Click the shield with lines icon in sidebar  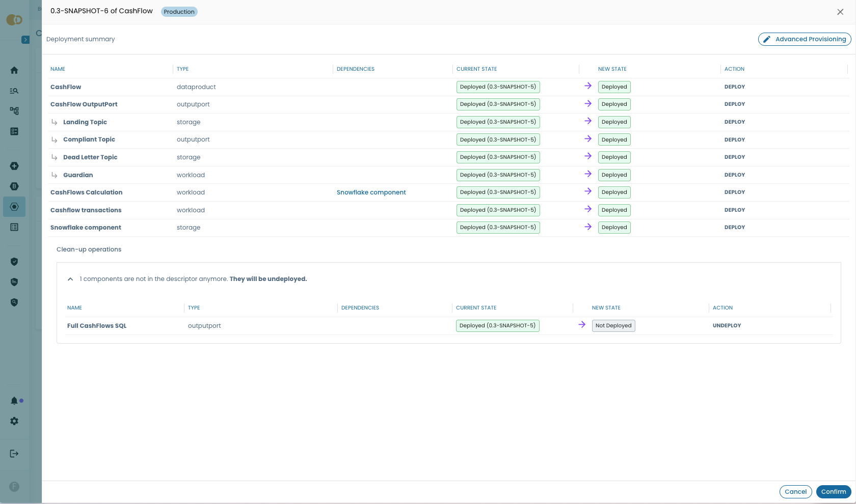click(x=14, y=282)
